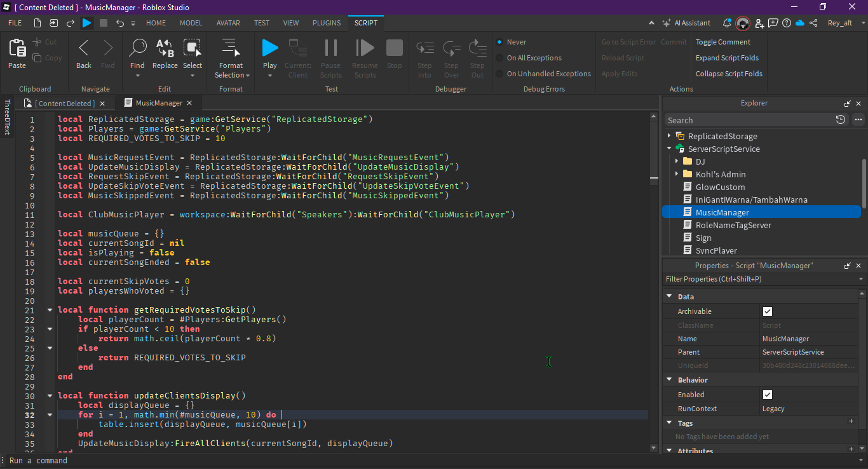Select the Never debug errors option
Screen dimensions: 868x469
(x=500, y=42)
